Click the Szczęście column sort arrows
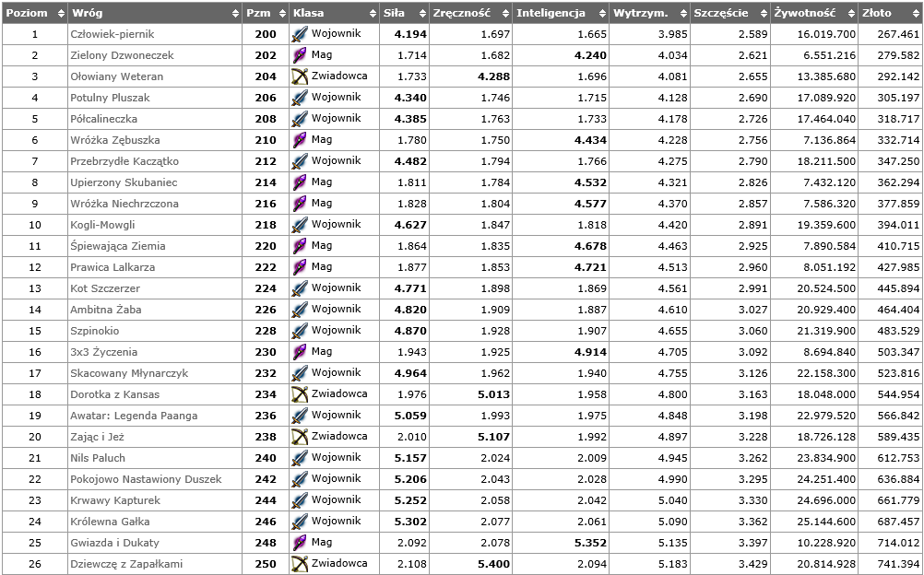924x575 pixels. point(764,13)
